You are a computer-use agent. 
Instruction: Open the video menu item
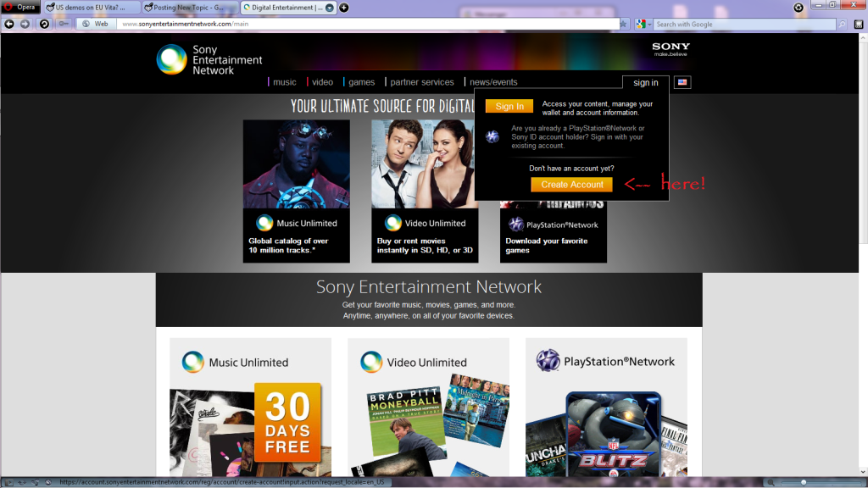(x=322, y=82)
